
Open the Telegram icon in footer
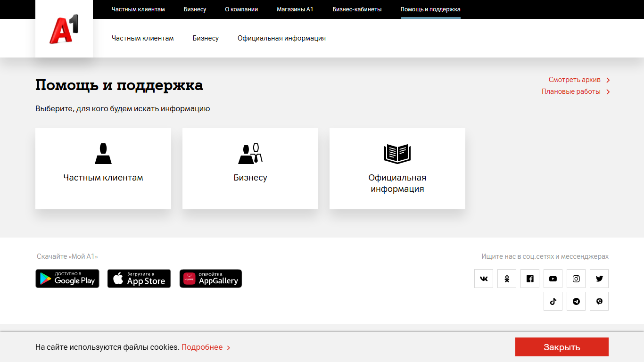[576, 301]
